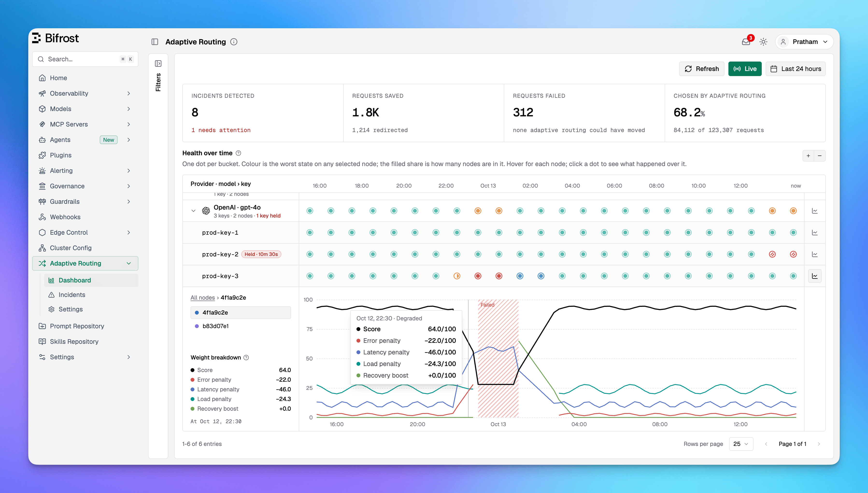868x493 pixels.
Task: Open Skills Repository in sidebar
Action: click(85, 342)
